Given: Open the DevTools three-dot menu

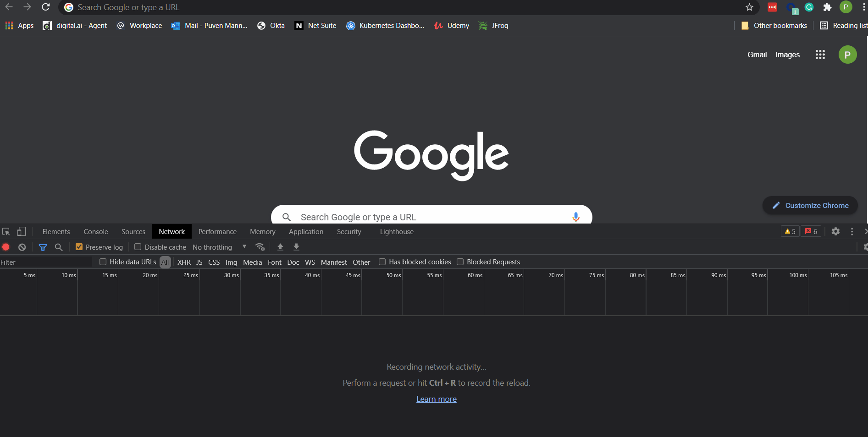Looking at the screenshot, I should [852, 232].
